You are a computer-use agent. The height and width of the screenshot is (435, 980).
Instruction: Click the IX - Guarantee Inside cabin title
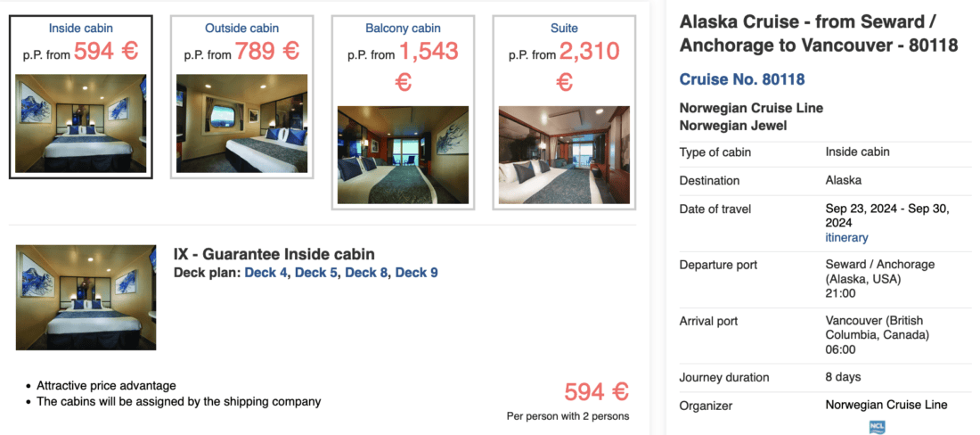click(x=274, y=255)
